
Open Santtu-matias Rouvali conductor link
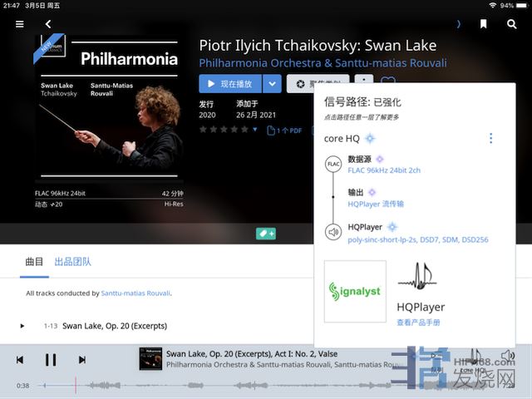click(x=135, y=293)
